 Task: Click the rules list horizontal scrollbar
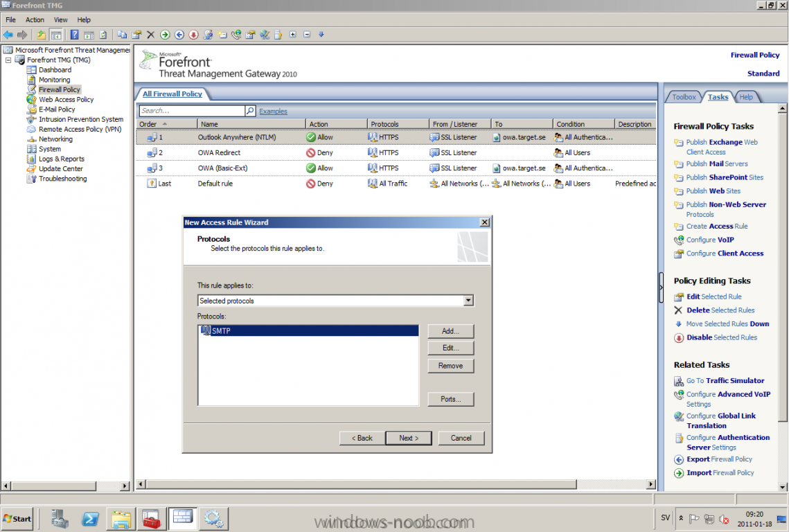click(361, 484)
